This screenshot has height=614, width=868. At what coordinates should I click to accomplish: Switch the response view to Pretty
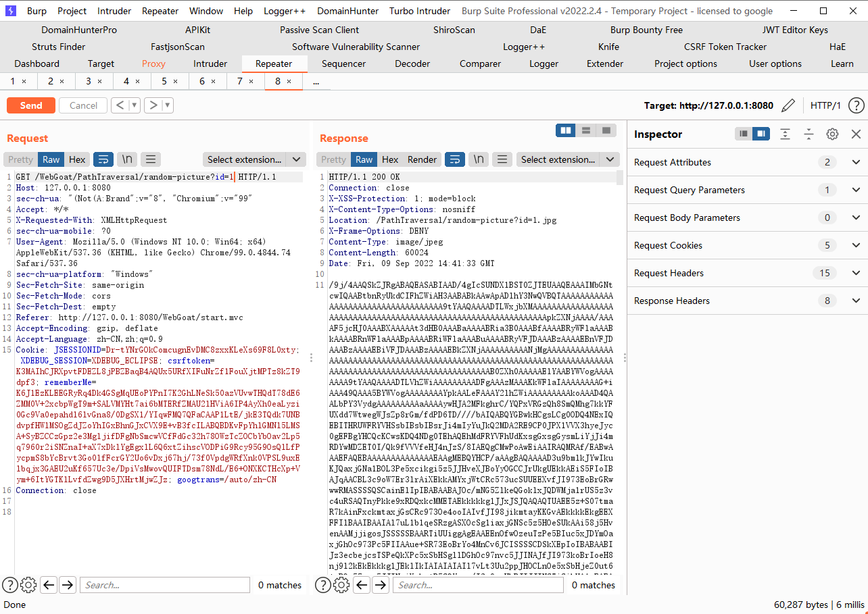(333, 159)
